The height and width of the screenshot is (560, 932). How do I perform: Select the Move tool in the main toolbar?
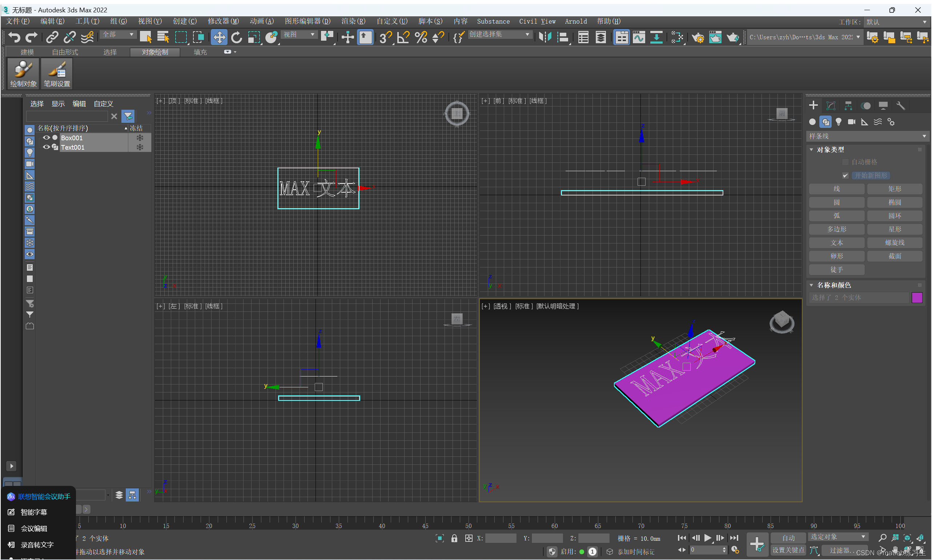pyautogui.click(x=219, y=37)
